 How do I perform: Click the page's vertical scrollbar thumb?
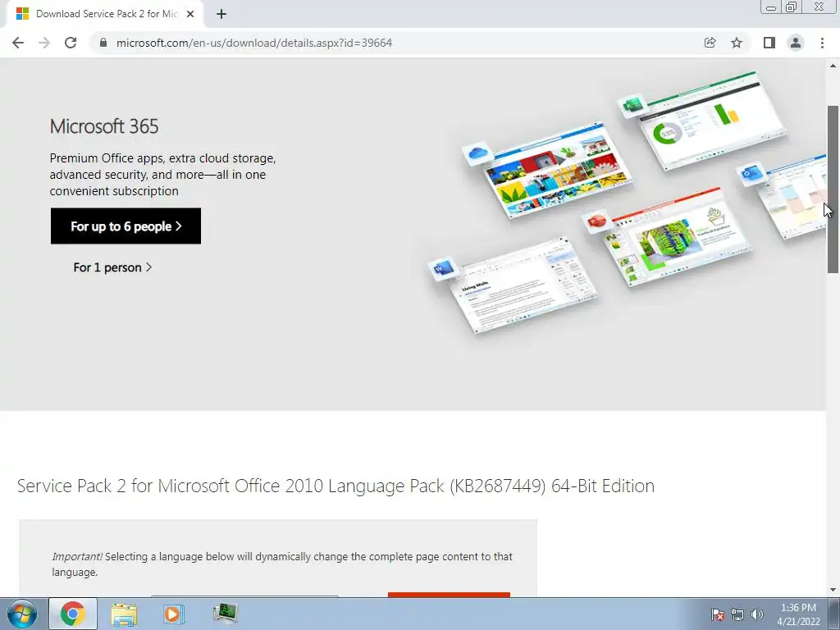[833, 189]
